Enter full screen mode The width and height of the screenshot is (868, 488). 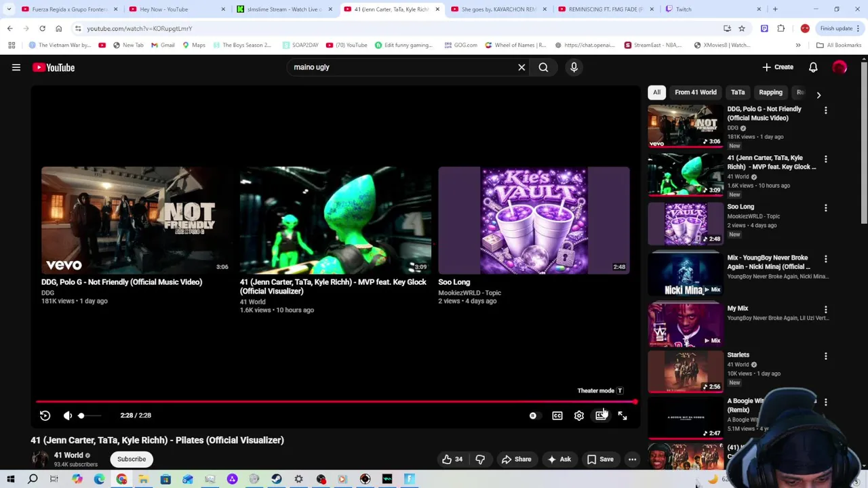[623, 415]
